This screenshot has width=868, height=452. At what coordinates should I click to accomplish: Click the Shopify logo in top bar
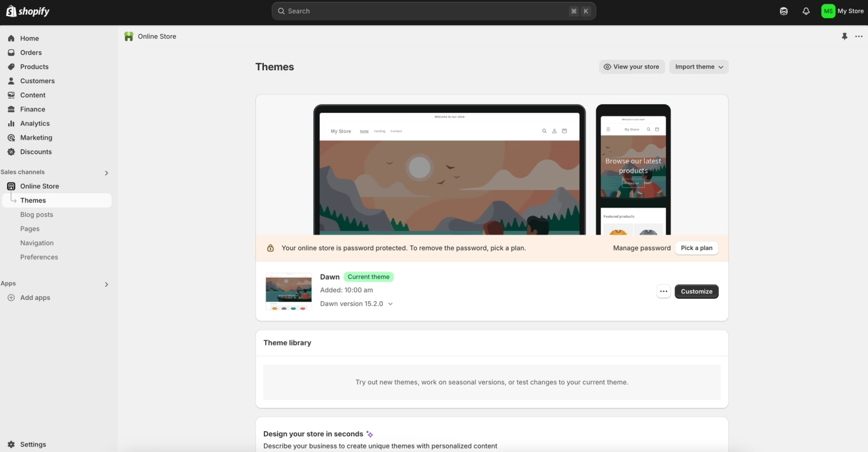click(x=28, y=11)
